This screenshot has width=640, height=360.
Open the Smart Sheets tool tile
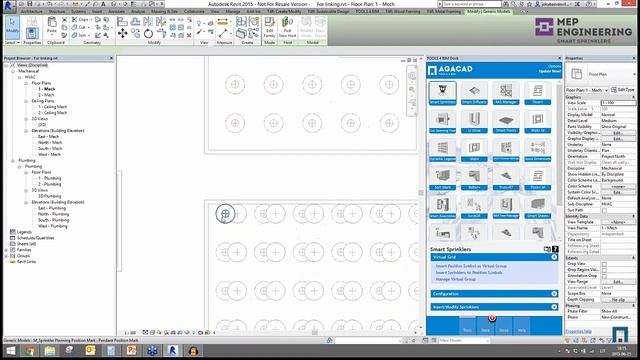pyautogui.click(x=538, y=207)
